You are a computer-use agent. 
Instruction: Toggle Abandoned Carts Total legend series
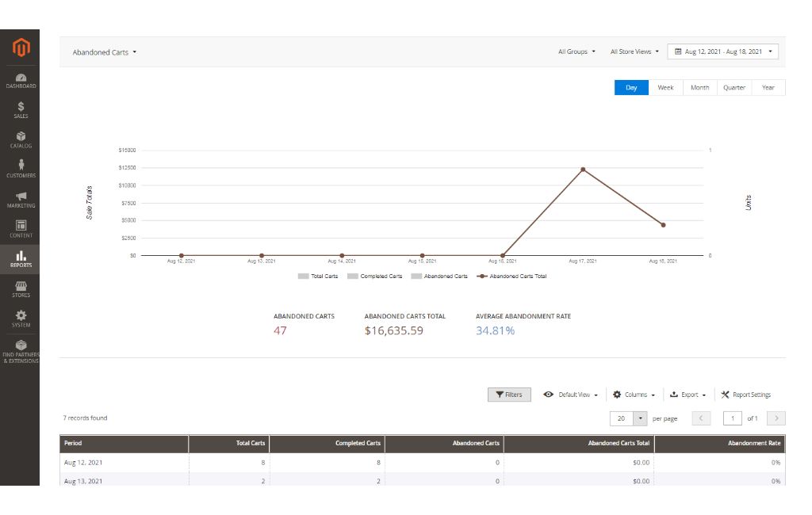point(511,277)
